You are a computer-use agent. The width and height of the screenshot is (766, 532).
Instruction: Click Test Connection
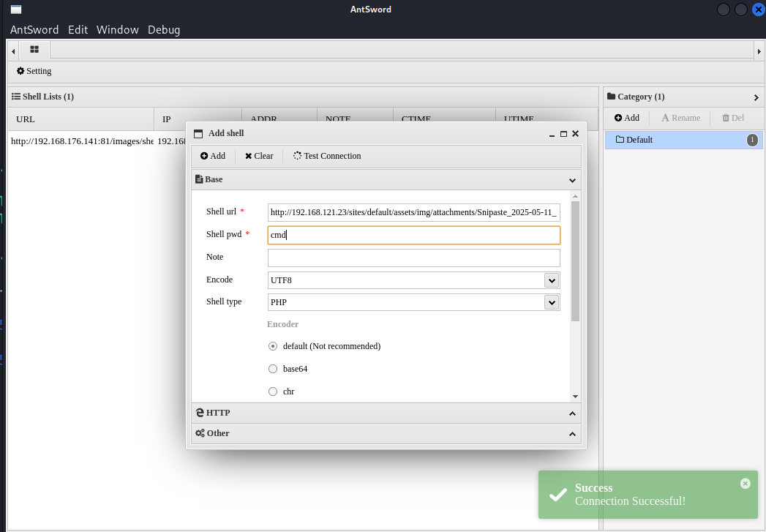click(x=327, y=156)
